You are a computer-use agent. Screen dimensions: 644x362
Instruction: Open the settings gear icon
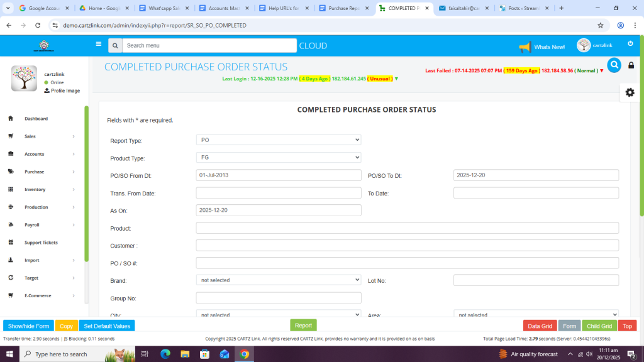pyautogui.click(x=630, y=92)
